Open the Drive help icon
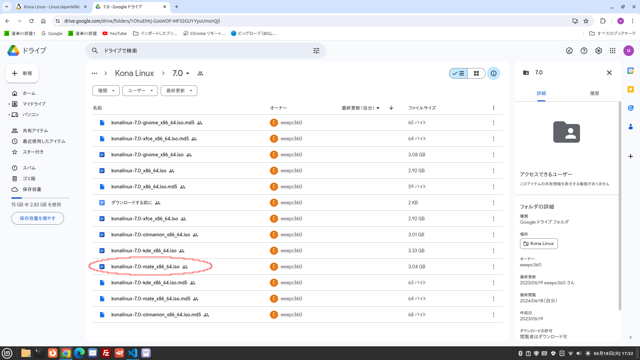This screenshot has width=640, height=360. 584,51
